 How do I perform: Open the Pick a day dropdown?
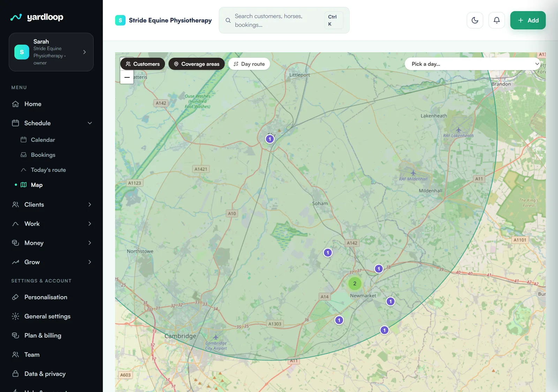473,64
